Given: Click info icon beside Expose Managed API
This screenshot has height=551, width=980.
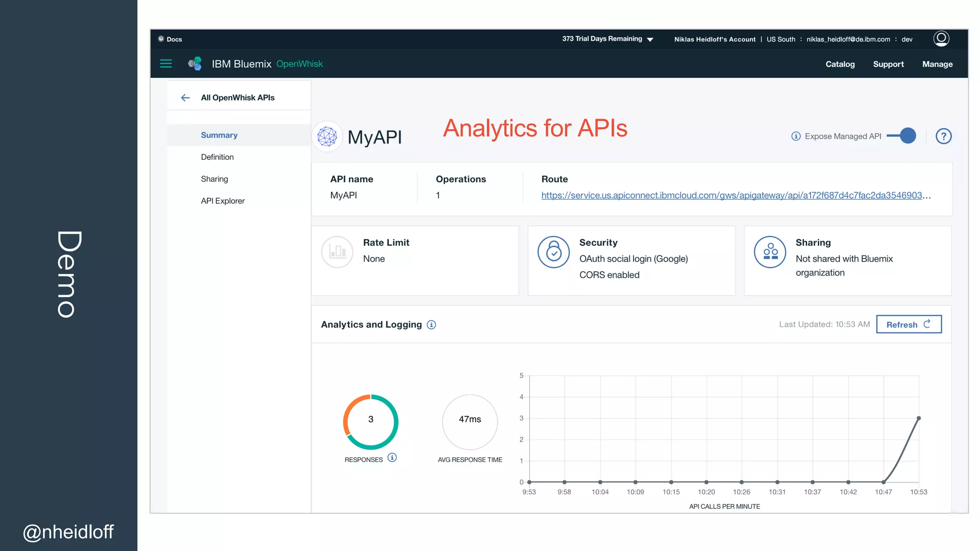Looking at the screenshot, I should (796, 136).
